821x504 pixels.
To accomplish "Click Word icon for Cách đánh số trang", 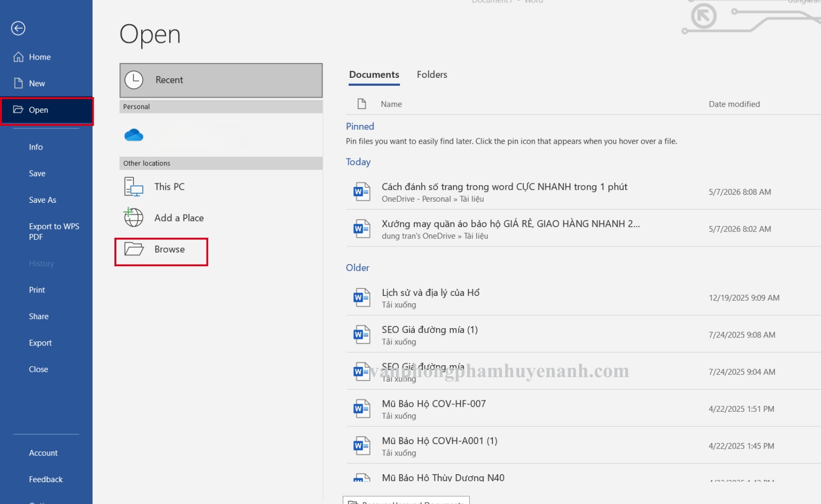I will (x=362, y=192).
